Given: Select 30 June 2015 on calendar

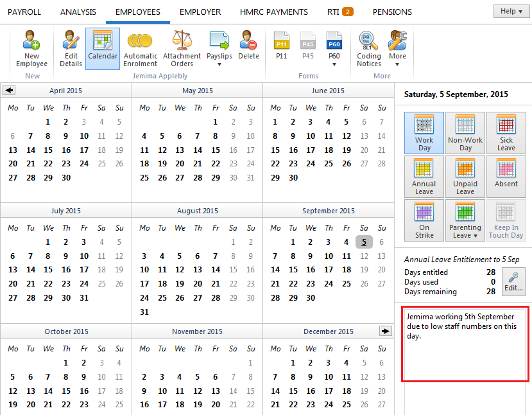Looking at the screenshot, I should pyautogui.click(x=293, y=177).
